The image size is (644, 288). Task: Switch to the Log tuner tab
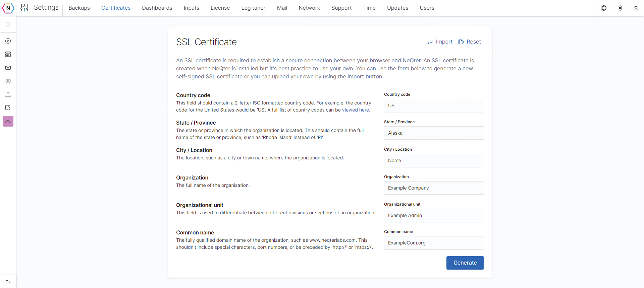253,8
